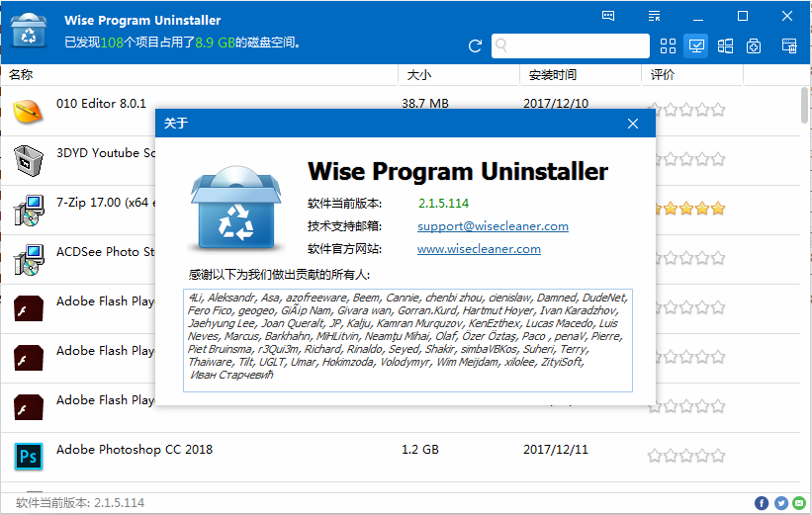Click 软件当前版本: 2.1.5.114 in status bar

[x=80, y=502]
